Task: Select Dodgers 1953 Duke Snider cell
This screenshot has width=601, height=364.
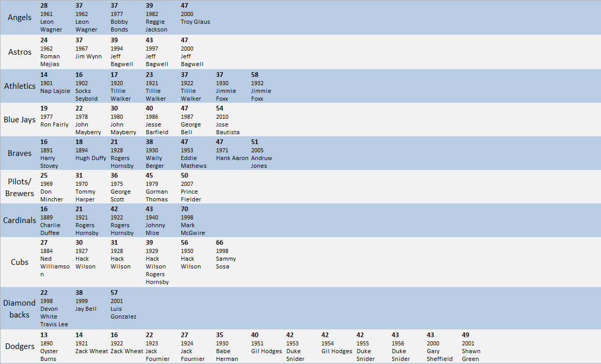Action: [x=295, y=347]
